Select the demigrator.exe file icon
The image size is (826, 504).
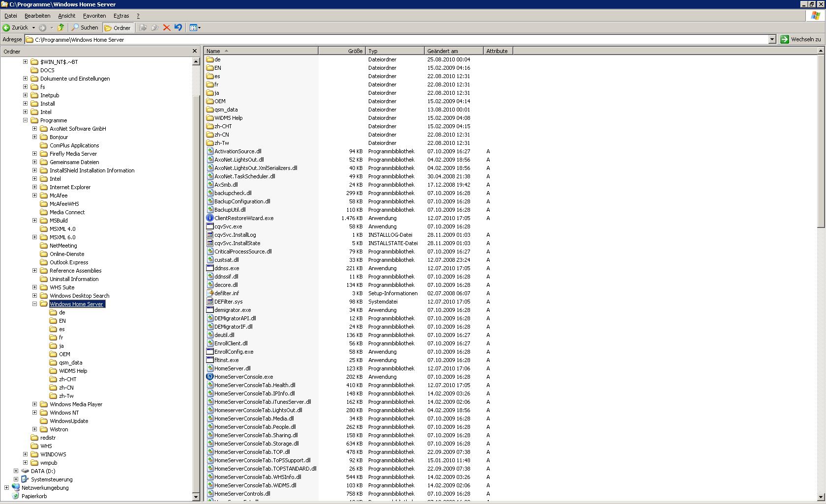point(210,310)
